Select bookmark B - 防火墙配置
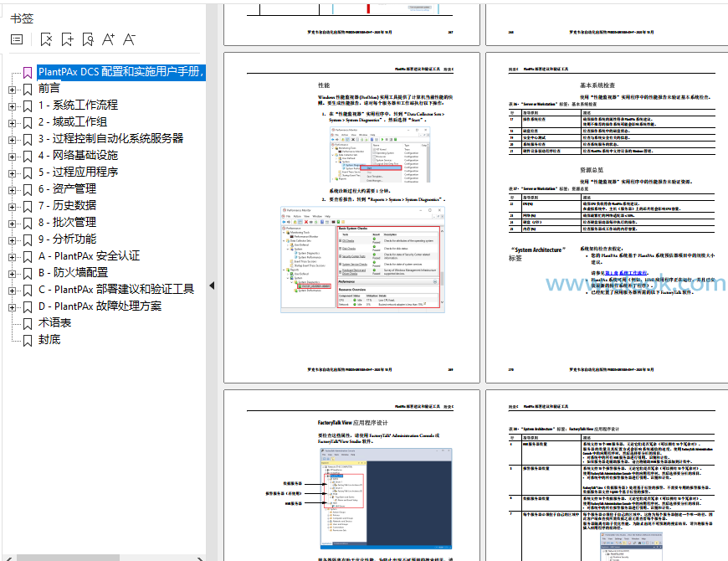728x561 pixels. [x=73, y=272]
